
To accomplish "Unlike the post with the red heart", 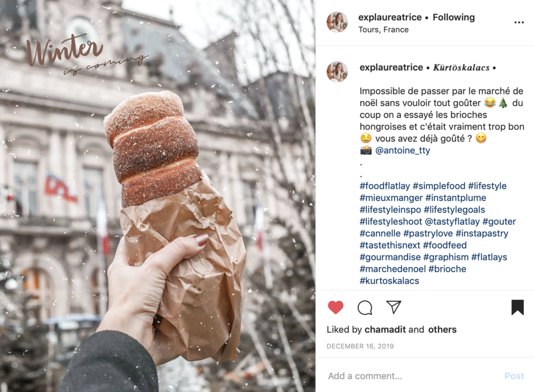I will [335, 307].
